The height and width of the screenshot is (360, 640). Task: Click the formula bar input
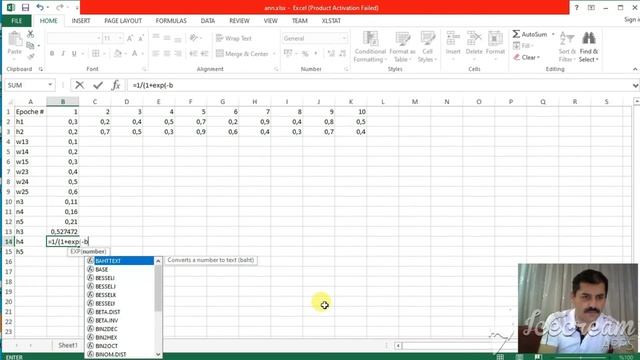click(380, 85)
